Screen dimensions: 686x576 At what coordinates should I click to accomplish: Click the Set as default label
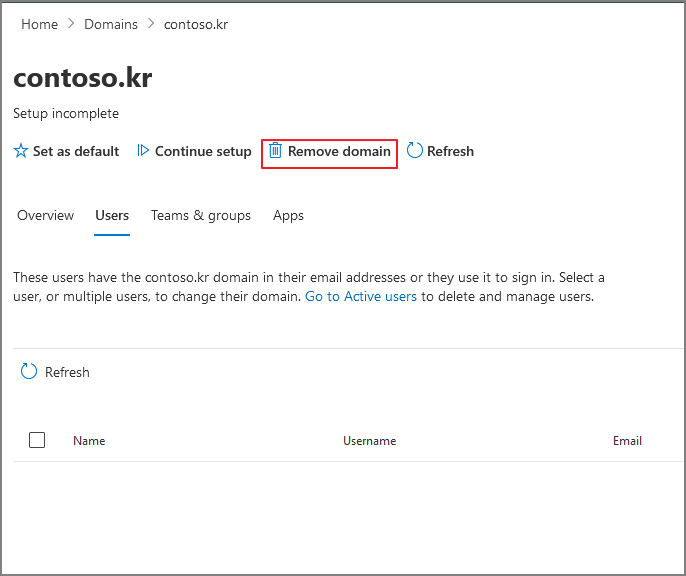point(76,151)
